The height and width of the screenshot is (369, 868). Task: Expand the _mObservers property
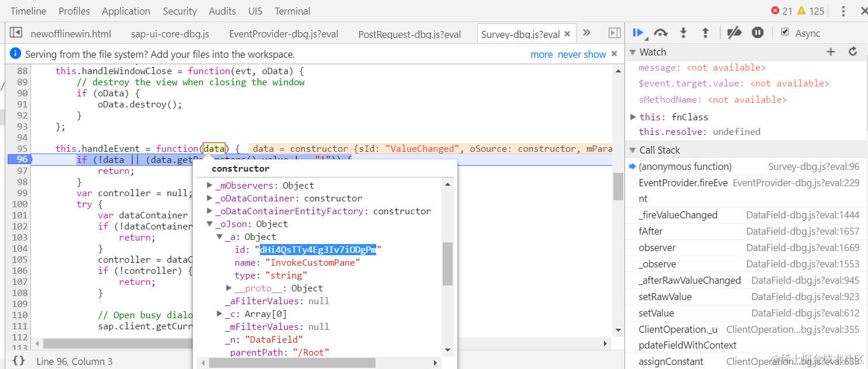tap(210, 185)
